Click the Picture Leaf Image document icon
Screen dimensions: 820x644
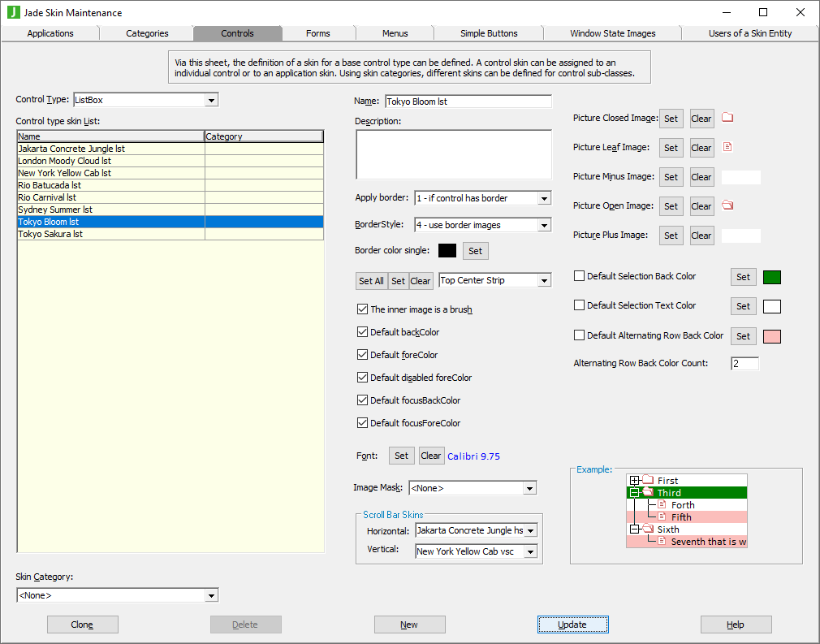(727, 147)
